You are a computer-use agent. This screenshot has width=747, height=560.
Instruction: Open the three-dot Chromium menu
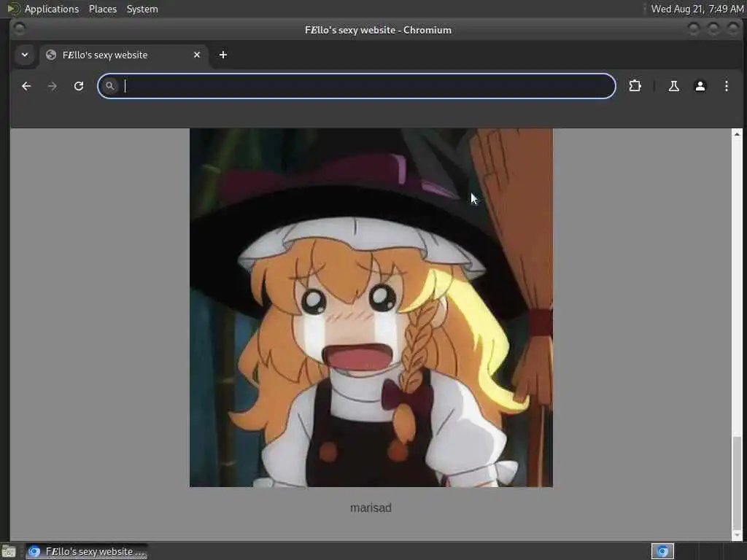coord(726,86)
